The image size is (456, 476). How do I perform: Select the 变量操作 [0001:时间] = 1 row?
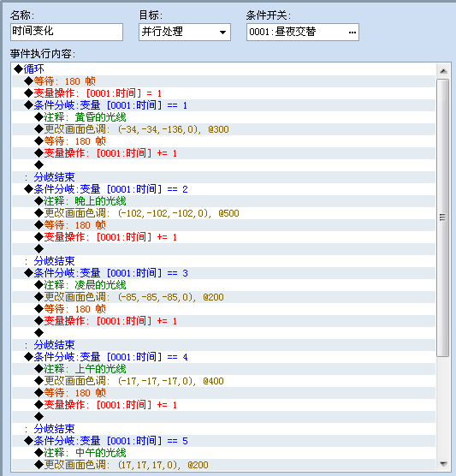[223, 93]
